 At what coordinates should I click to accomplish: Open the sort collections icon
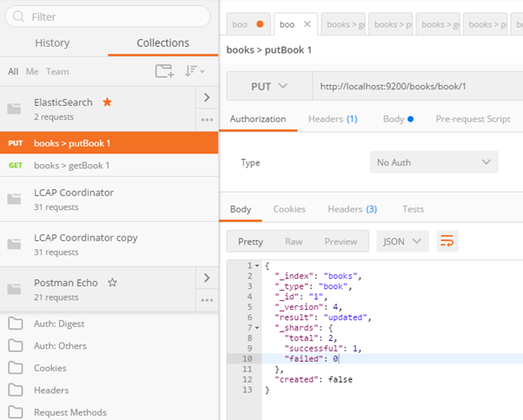pos(194,71)
